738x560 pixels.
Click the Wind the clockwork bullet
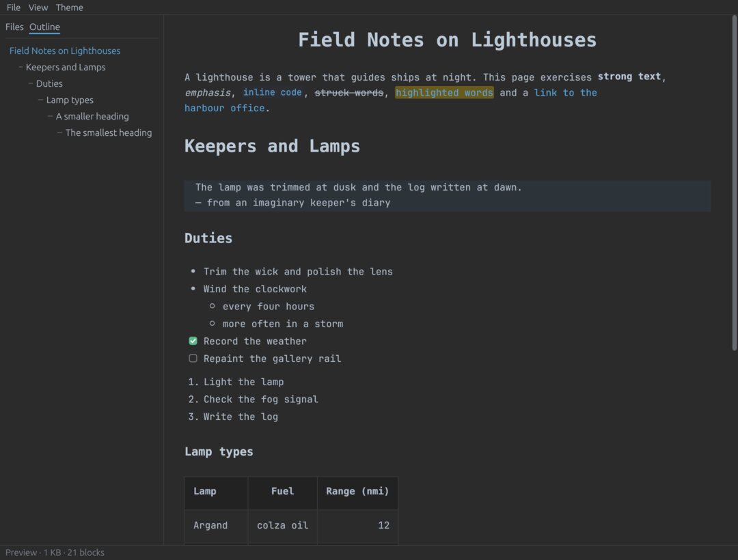click(255, 289)
